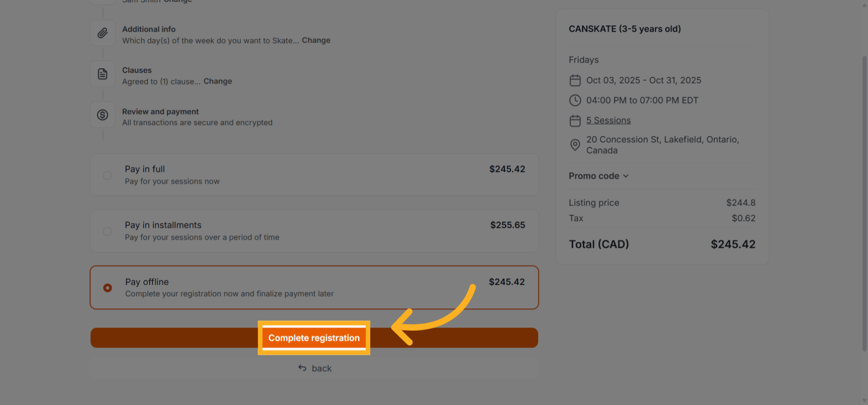The width and height of the screenshot is (868, 405).
Task: Click the Clauses document icon
Action: click(103, 74)
